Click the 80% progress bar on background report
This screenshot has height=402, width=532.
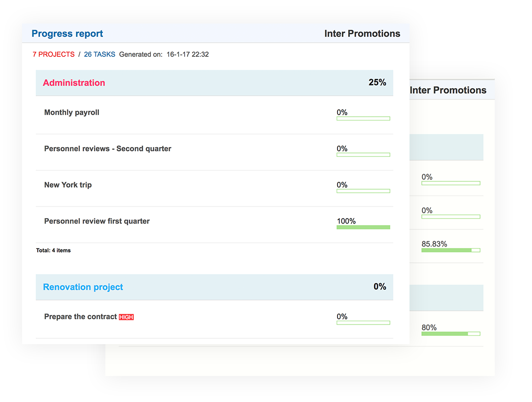pyautogui.click(x=450, y=333)
